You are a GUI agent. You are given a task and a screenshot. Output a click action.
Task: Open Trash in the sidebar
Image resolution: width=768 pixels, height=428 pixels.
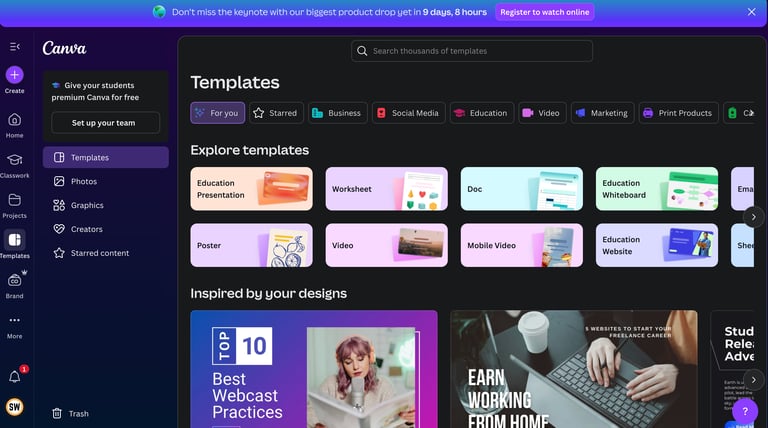[71, 414]
